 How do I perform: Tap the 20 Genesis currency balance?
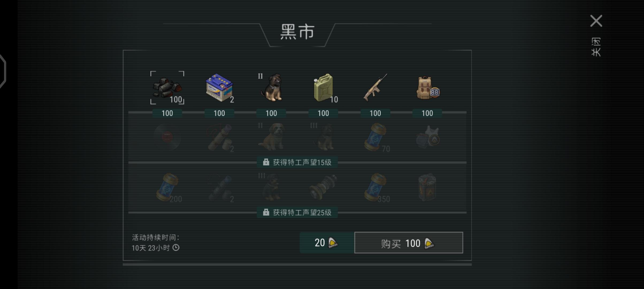click(x=327, y=243)
